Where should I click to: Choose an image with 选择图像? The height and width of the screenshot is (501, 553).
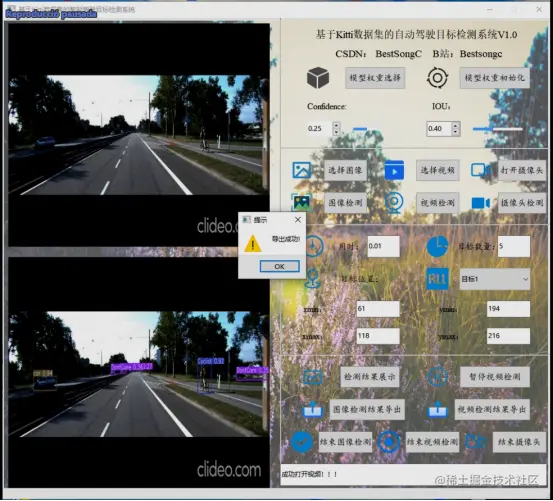pos(345,170)
